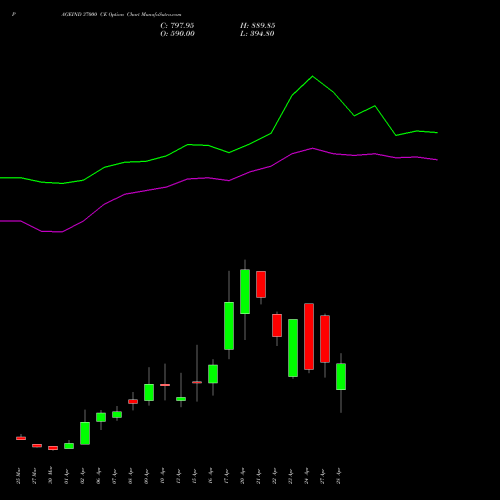The height and width of the screenshot is (500, 500).
Task: Select the green candle for 17 Apr
Action: point(229,326)
